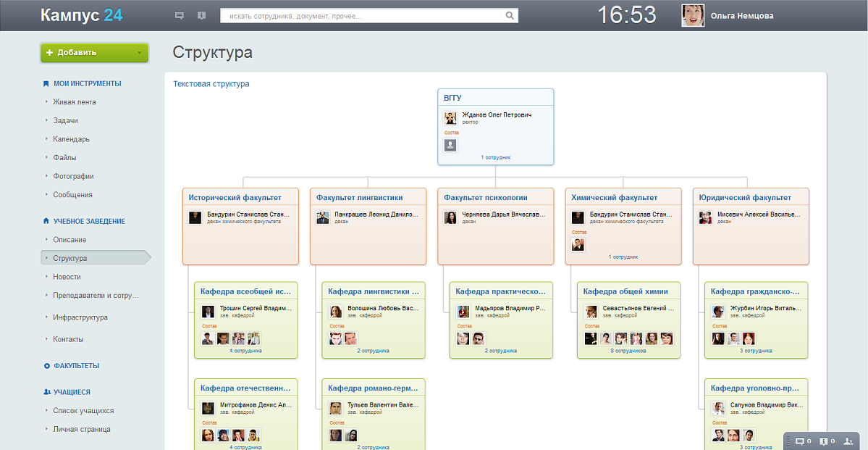
Task: Open Живая лента in sidebar
Action: (x=74, y=102)
